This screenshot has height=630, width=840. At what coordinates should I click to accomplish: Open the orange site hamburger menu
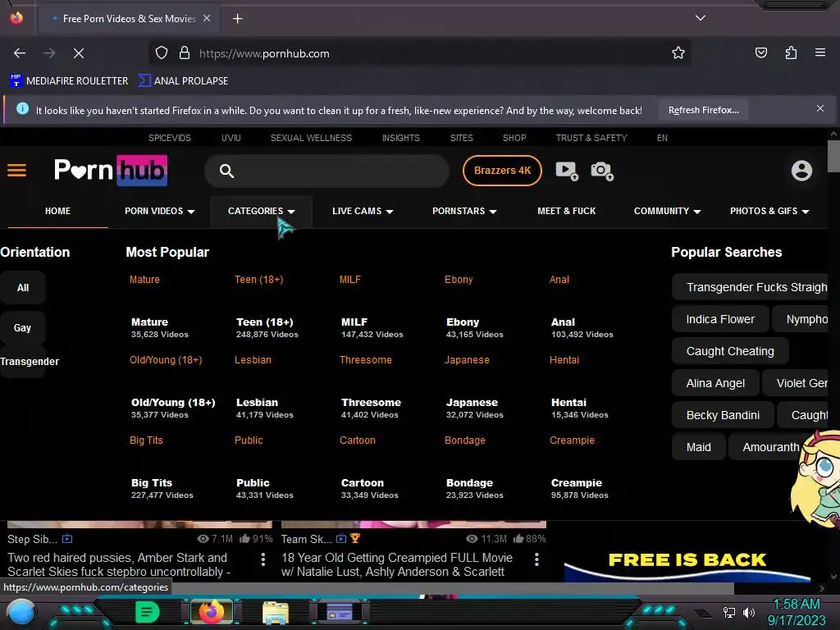point(16,171)
